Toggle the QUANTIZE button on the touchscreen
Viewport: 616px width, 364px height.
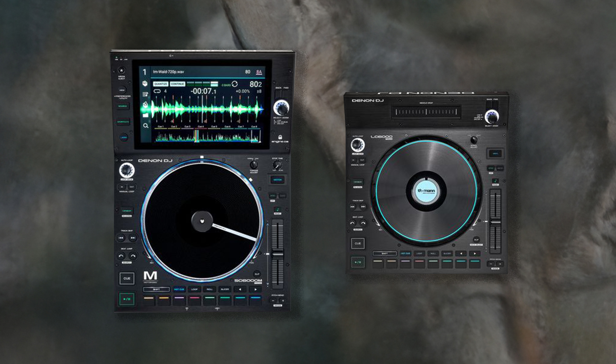click(x=160, y=84)
